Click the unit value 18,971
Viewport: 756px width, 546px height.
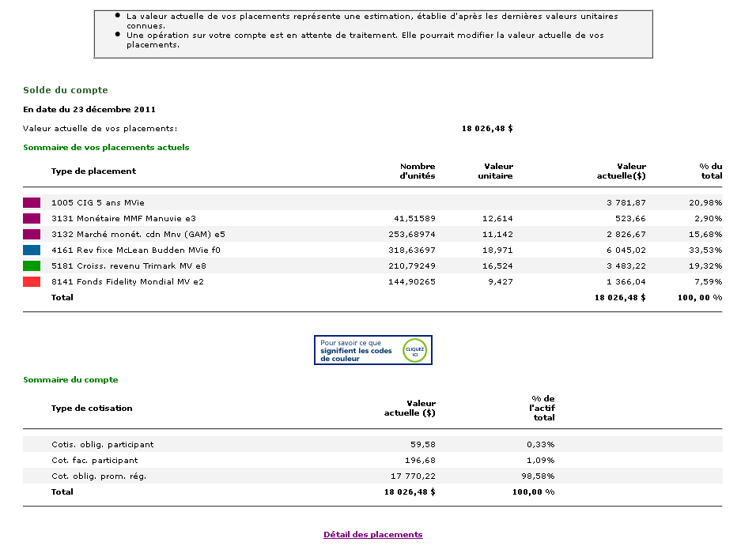(x=497, y=250)
